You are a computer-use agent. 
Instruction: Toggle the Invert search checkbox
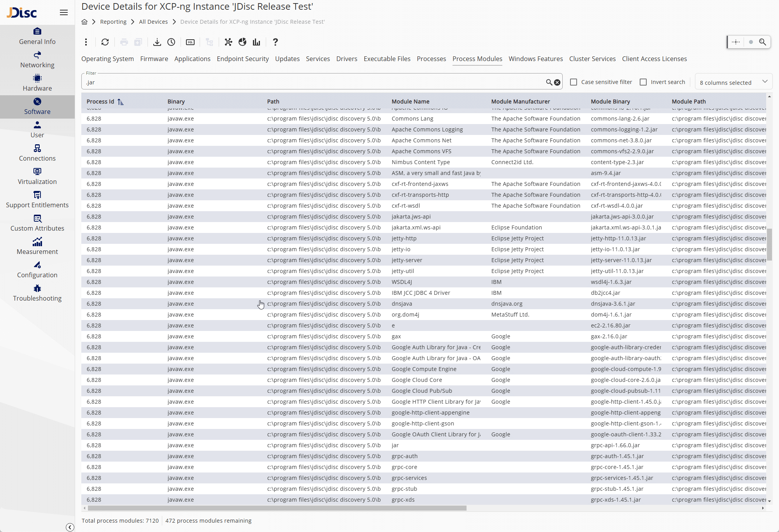(x=643, y=82)
